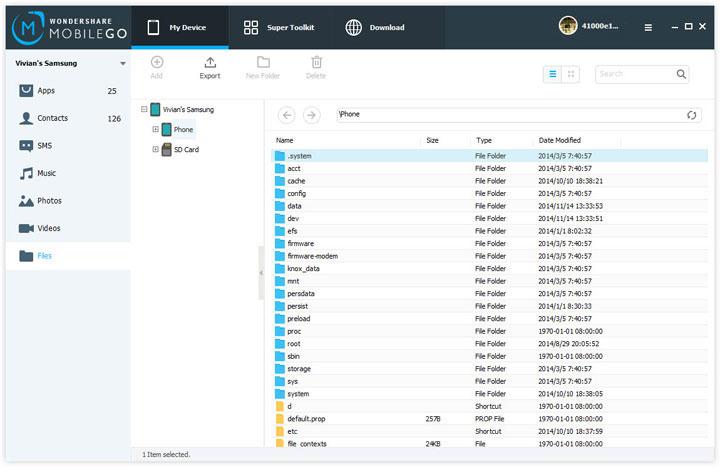Expand the SD Card tree node

pos(155,149)
